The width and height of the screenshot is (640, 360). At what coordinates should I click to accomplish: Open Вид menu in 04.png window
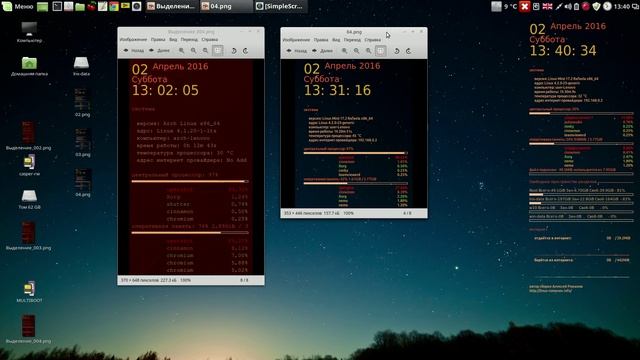pos(336,40)
